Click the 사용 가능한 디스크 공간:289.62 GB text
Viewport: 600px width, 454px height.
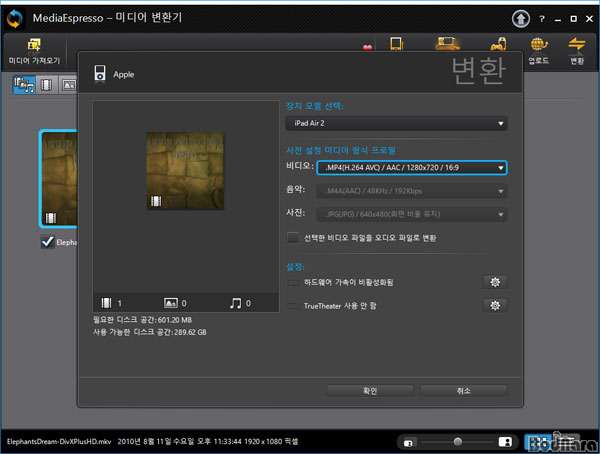tap(150, 332)
